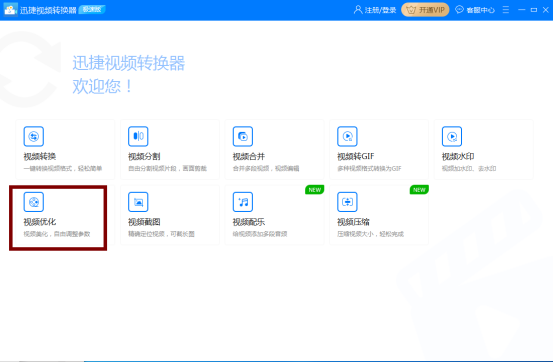Click the NEW badge on 视频配乐 card
The height and width of the screenshot is (362, 554).
[x=314, y=190]
